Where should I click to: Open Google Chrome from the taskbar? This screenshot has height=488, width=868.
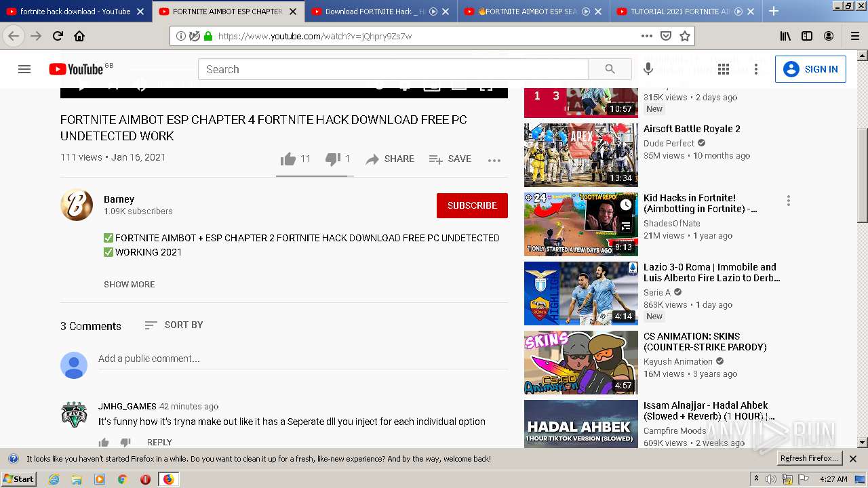(123, 479)
